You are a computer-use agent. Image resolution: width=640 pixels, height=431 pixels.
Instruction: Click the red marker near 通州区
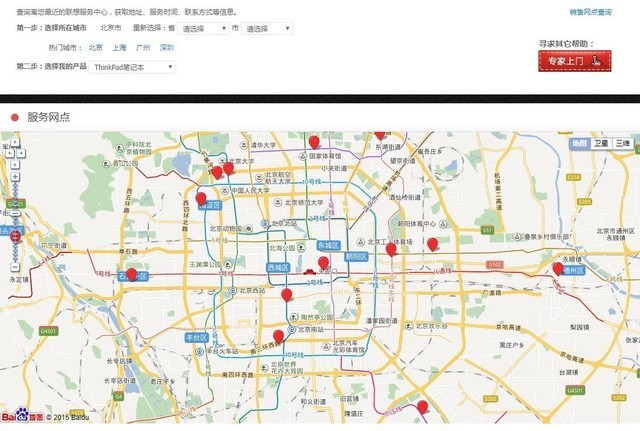(558, 268)
